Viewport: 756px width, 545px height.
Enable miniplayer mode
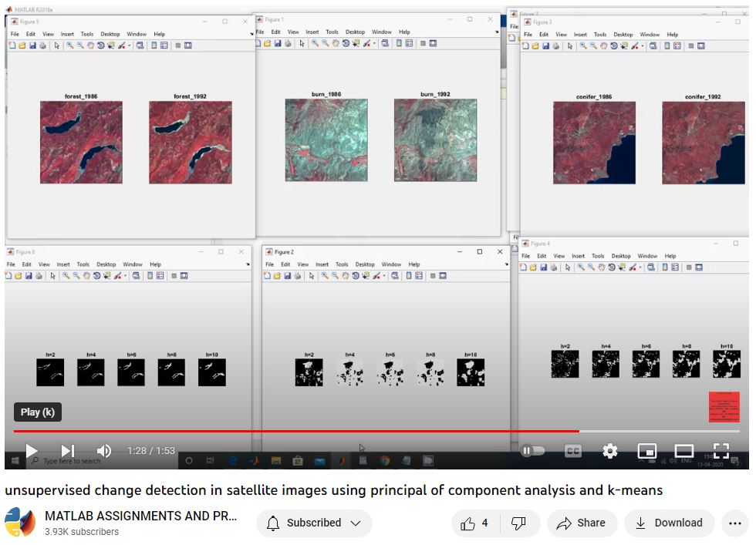tap(647, 451)
